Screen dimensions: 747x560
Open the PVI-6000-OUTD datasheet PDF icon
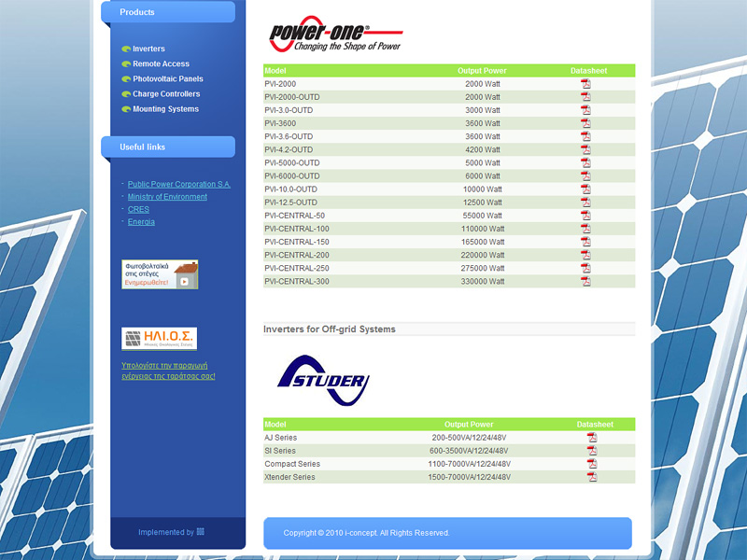click(x=585, y=175)
